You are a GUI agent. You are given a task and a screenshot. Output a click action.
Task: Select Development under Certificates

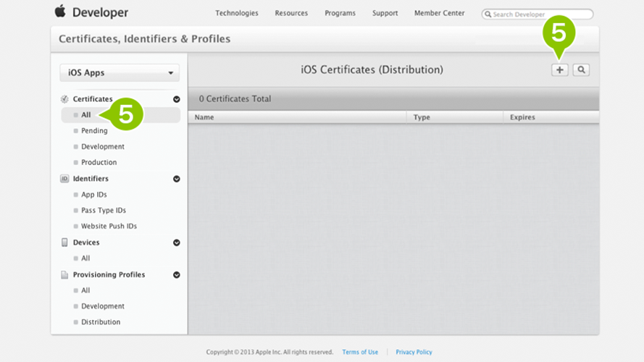coord(103,146)
